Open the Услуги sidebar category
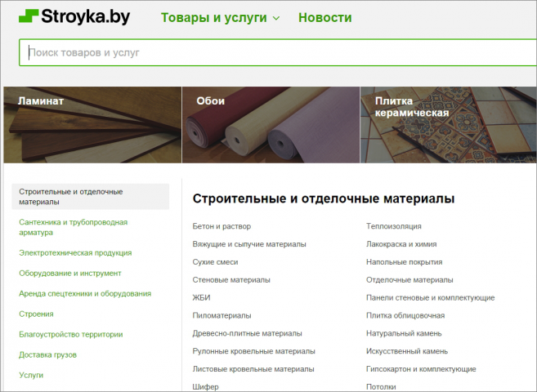This screenshot has height=392, width=537. pos(31,375)
